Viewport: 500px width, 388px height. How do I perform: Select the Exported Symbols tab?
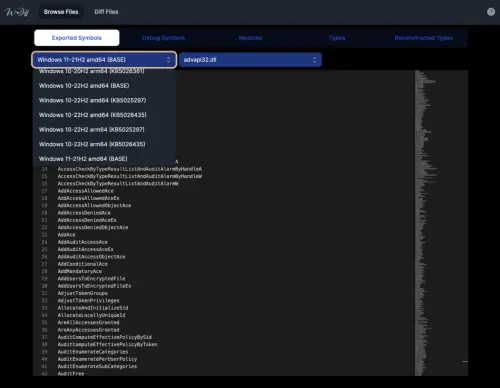tap(77, 38)
